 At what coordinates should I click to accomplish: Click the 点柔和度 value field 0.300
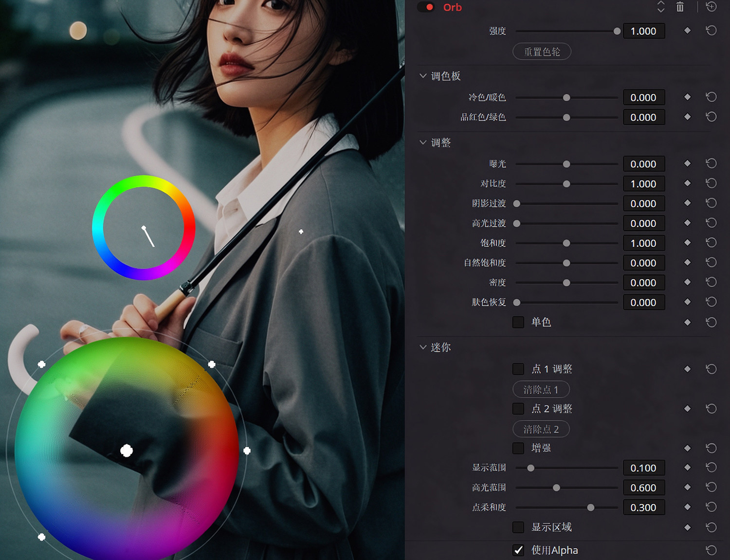point(644,507)
